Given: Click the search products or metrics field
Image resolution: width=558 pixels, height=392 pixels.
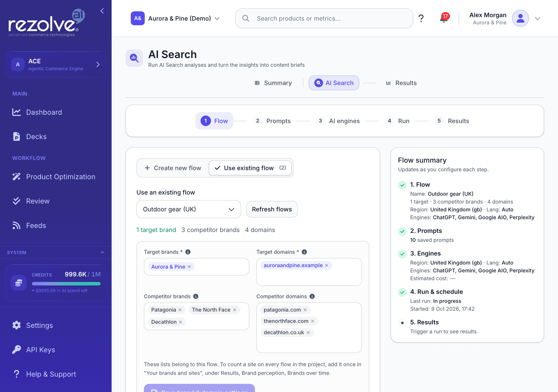Looking at the screenshot, I should point(324,19).
